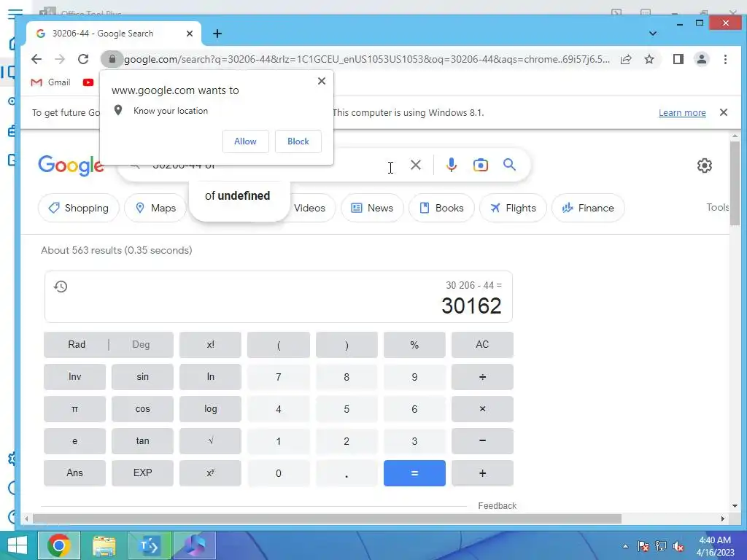747x560 pixels.
Task: Click the sin function key
Action: pos(142,377)
